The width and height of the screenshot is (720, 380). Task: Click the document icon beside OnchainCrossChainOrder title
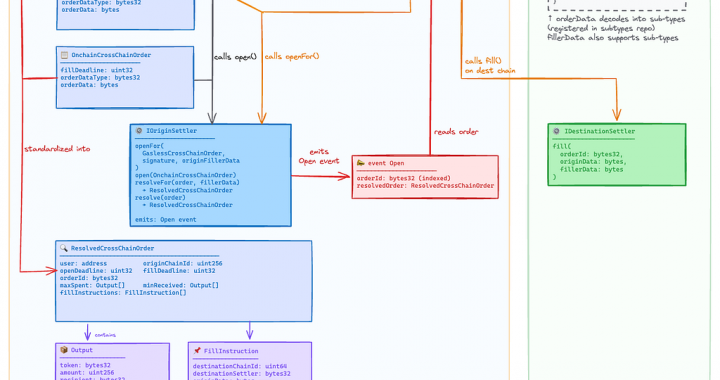(x=64, y=55)
